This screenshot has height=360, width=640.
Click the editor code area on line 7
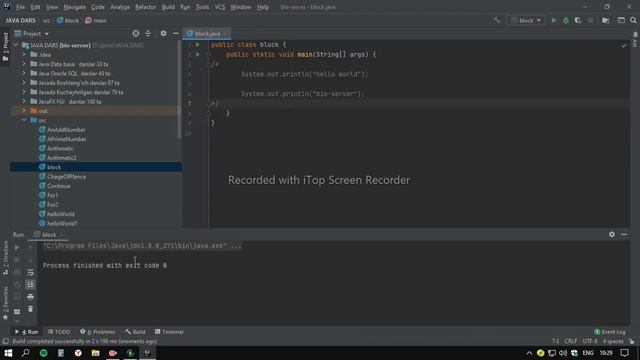pyautogui.click(x=419, y=104)
